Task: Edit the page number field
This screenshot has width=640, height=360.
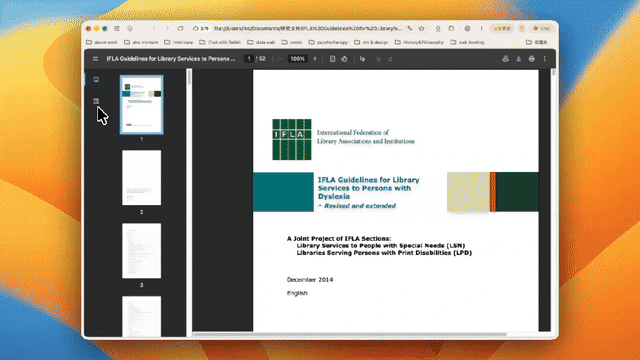Action: click(x=249, y=59)
